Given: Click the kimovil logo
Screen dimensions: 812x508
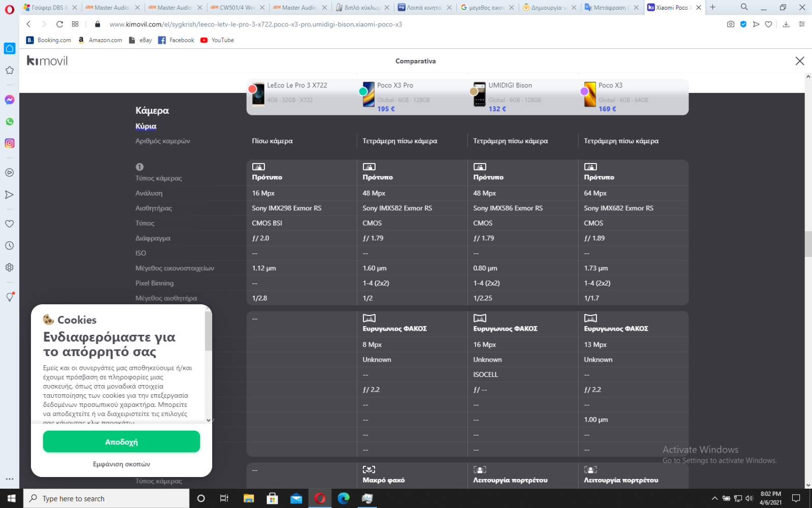Looking at the screenshot, I should [x=47, y=61].
